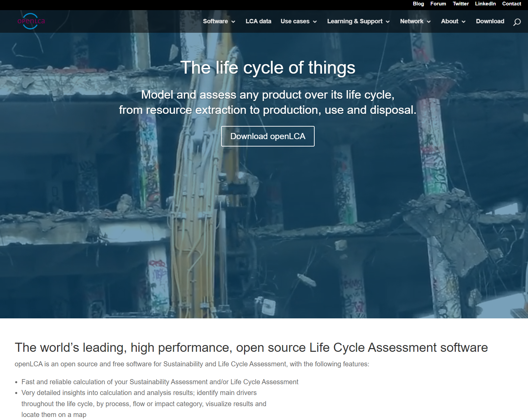Go to the Contact page
Image resolution: width=528 pixels, height=420 pixels.
pyautogui.click(x=512, y=4)
